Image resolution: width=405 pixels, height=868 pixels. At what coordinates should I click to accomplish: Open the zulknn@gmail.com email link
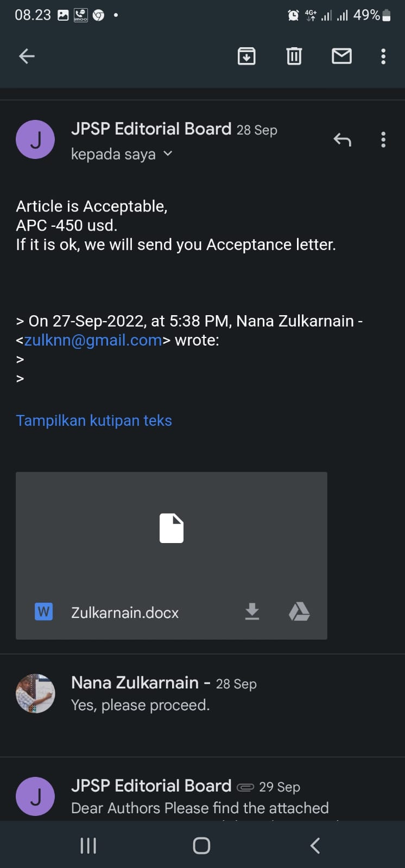tap(93, 340)
